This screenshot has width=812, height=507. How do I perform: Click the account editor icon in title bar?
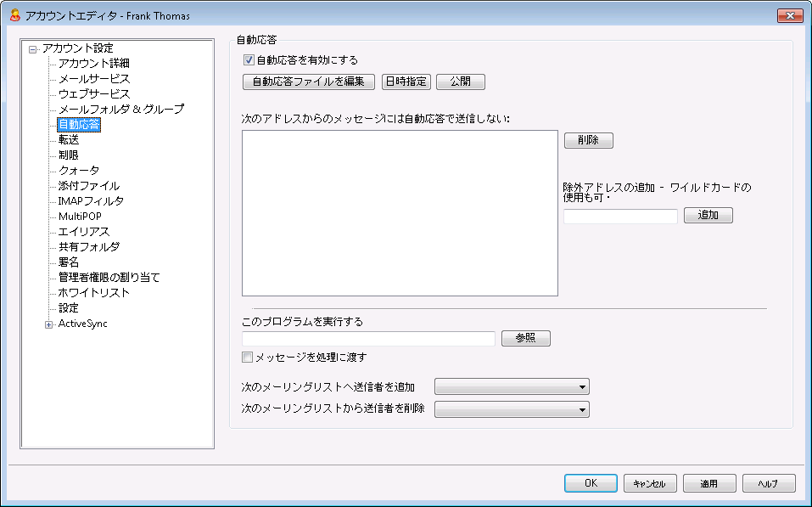coord(14,15)
